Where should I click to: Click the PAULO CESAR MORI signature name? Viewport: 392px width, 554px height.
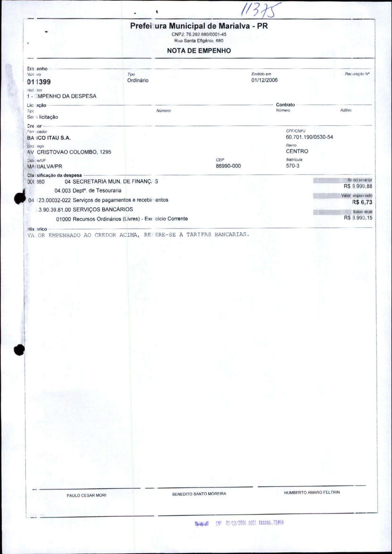tap(86, 495)
